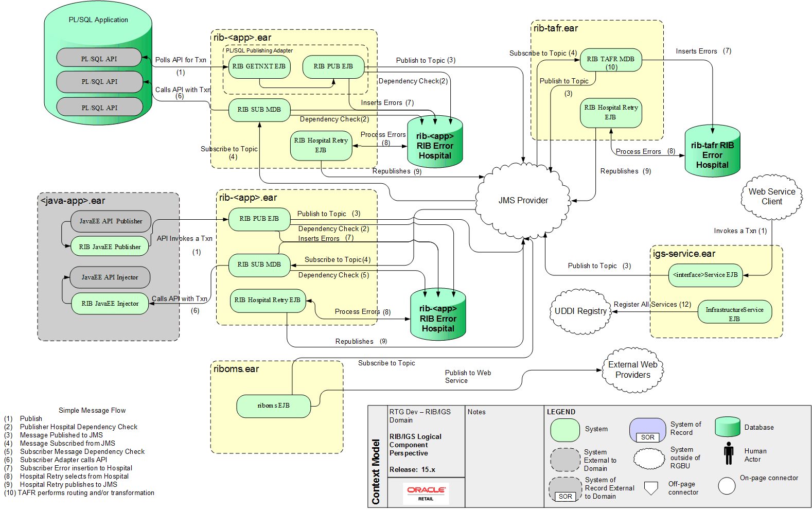Click the RIB/IGS Logical Component Perspective title
Image resolution: width=812 pixels, height=510 pixels.
point(415,445)
